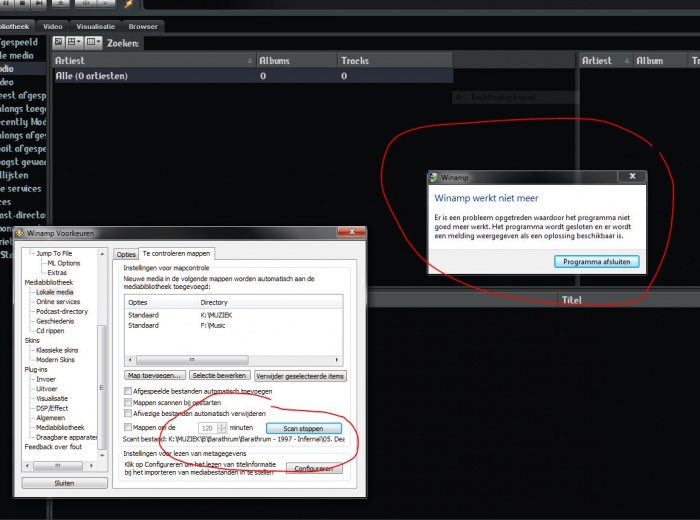Select Podcast-directory in preferences tree
Image resolution: width=700 pixels, height=520 pixels.
pos(62,311)
